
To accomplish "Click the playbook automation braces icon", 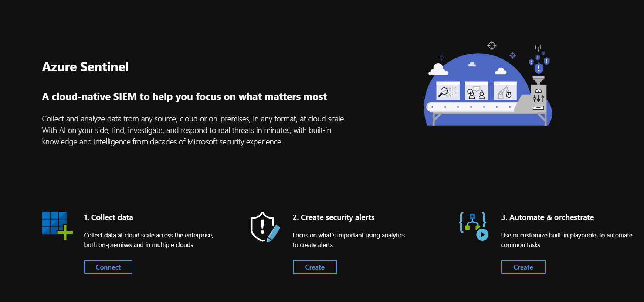I will point(474,226).
